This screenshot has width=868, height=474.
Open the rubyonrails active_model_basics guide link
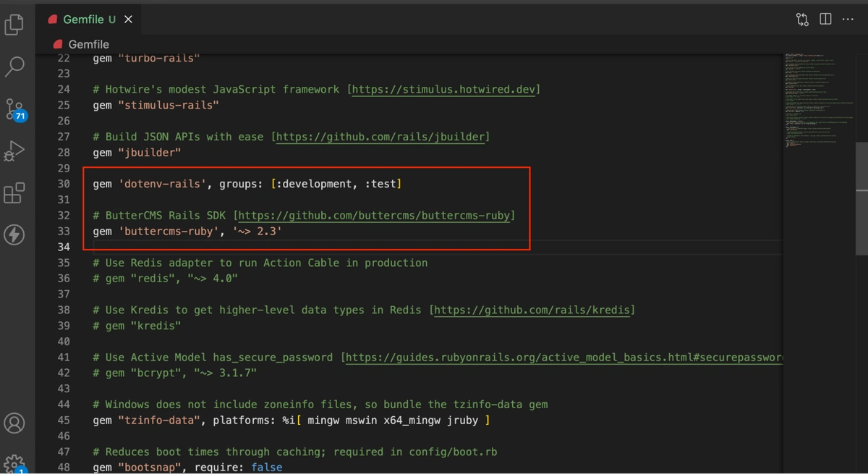566,357
